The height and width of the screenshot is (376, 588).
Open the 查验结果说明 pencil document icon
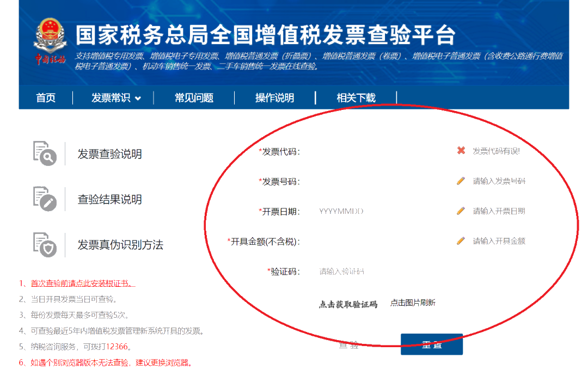tap(45, 199)
